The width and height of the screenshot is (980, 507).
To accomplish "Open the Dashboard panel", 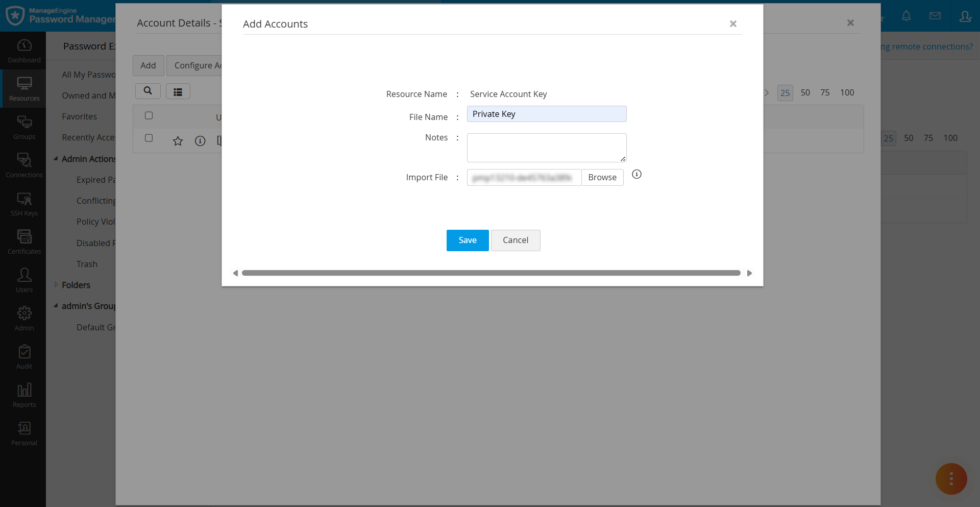I will (x=23, y=50).
